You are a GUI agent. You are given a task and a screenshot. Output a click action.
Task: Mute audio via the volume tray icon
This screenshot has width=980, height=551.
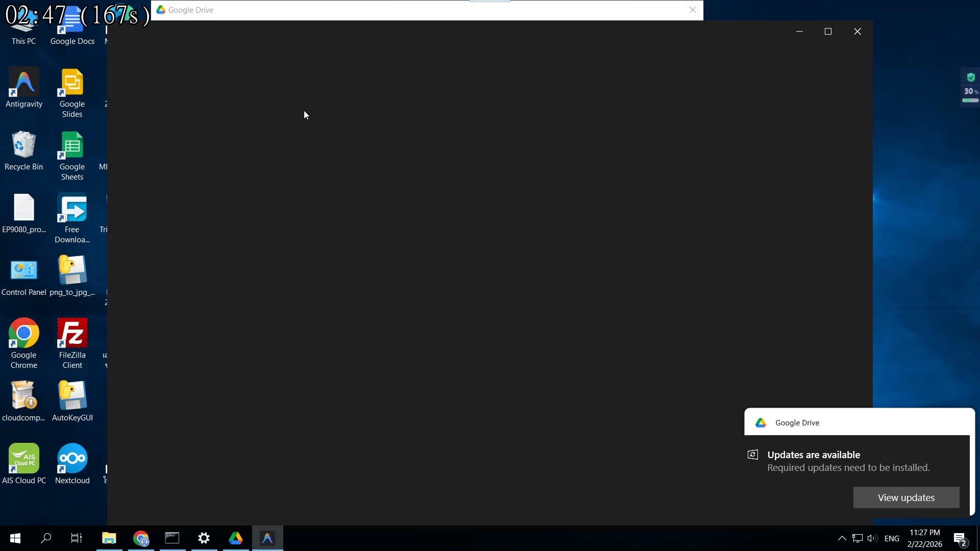pyautogui.click(x=872, y=538)
